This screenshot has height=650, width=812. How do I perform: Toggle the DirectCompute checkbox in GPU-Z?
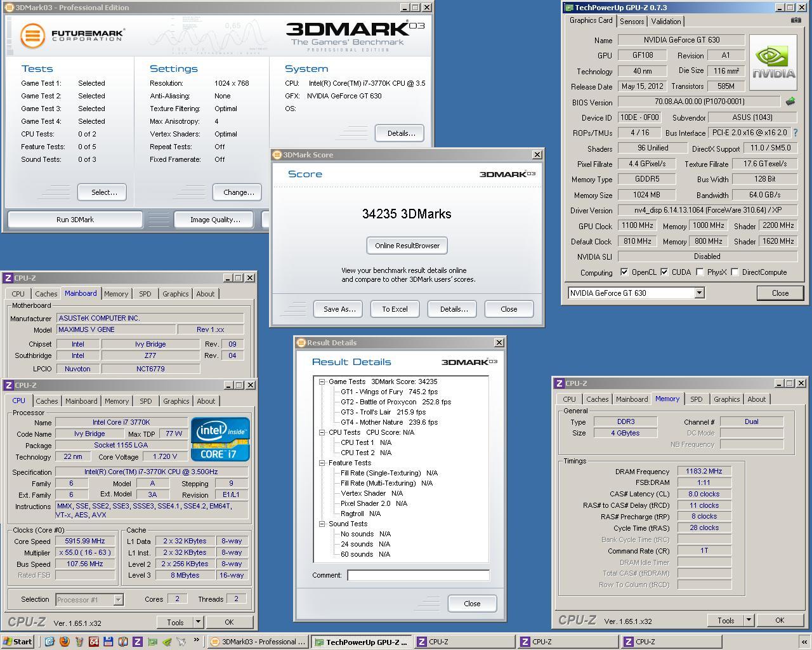coord(735,272)
